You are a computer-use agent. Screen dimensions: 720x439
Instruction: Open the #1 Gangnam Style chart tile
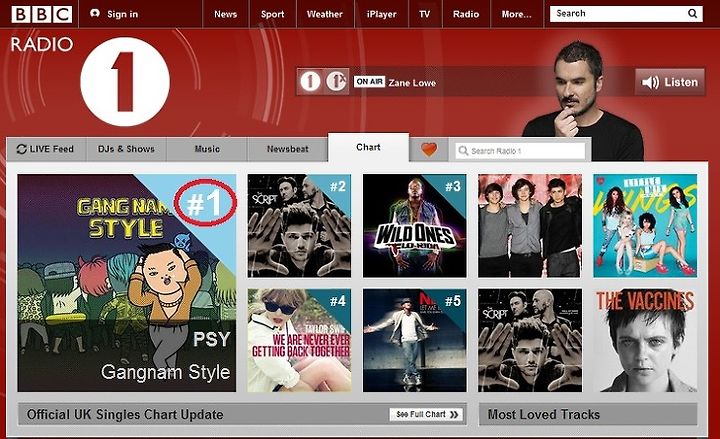coord(127,283)
